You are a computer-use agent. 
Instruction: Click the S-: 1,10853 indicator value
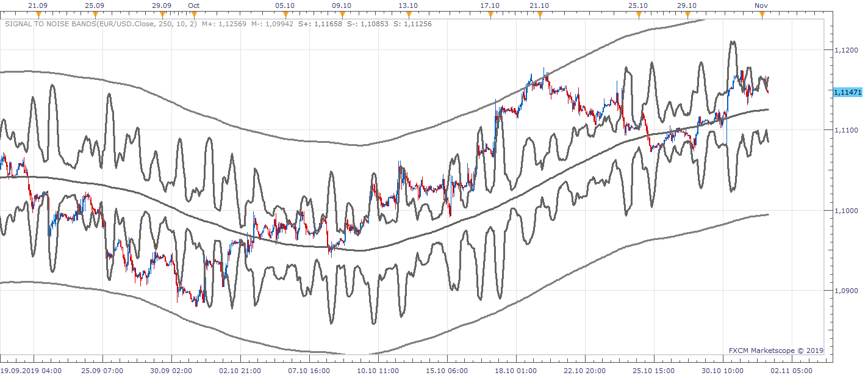368,24
